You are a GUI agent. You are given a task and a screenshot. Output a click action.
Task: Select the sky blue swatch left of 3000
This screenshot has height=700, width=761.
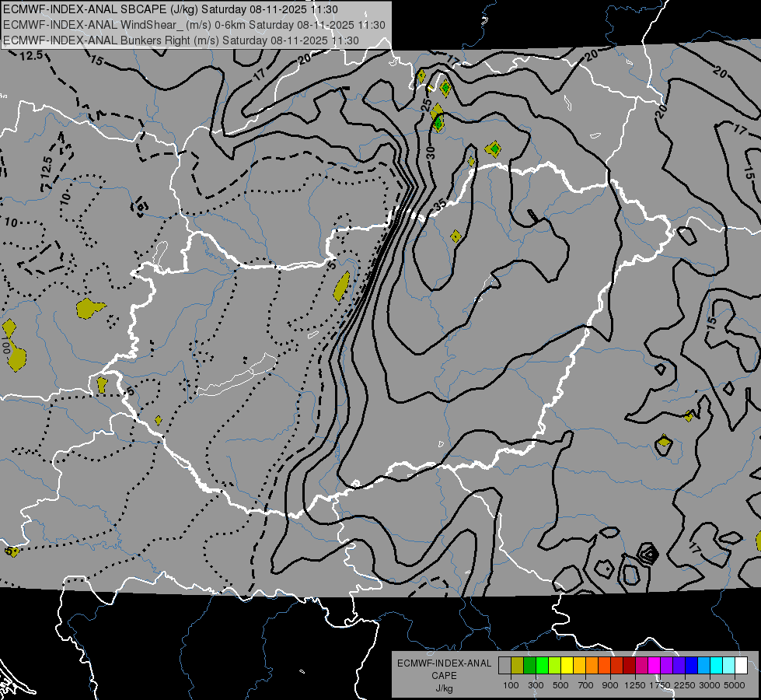point(703,665)
